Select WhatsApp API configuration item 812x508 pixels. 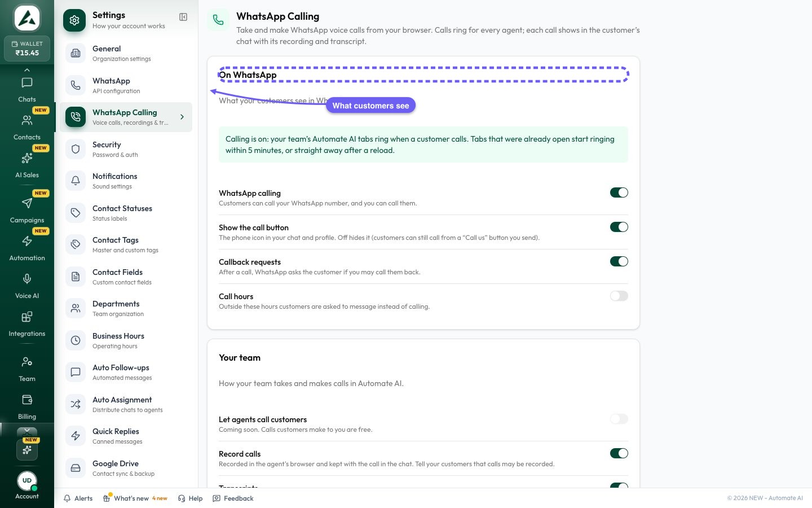click(126, 85)
